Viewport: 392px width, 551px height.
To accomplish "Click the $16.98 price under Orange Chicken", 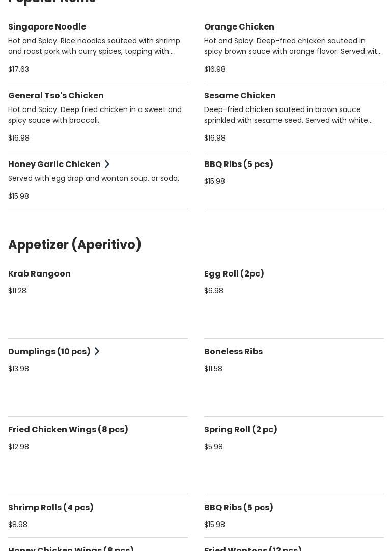I will [214, 69].
